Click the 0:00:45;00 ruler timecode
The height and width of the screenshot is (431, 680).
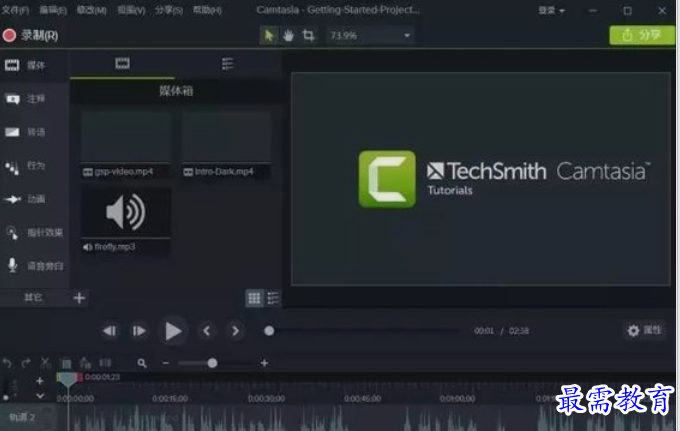362,398
